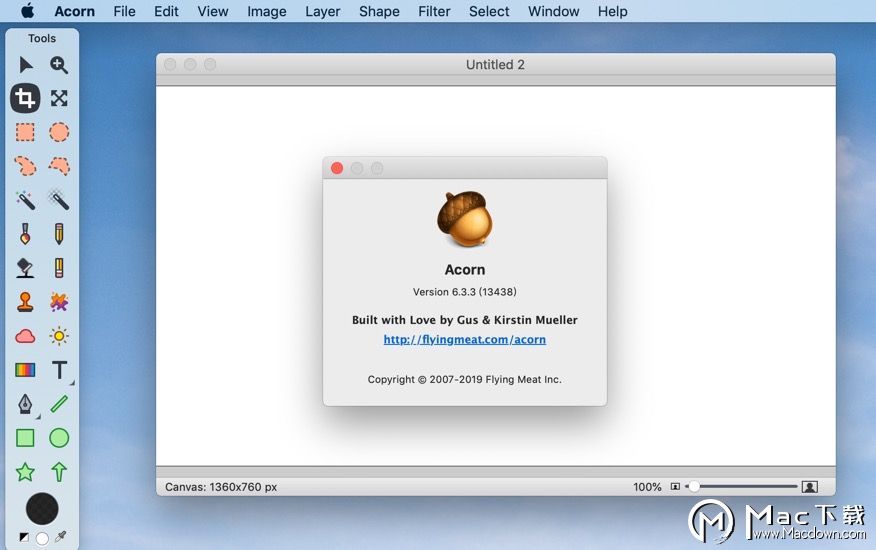Click the 100% zoom value
This screenshot has height=550, width=876.
click(647, 487)
